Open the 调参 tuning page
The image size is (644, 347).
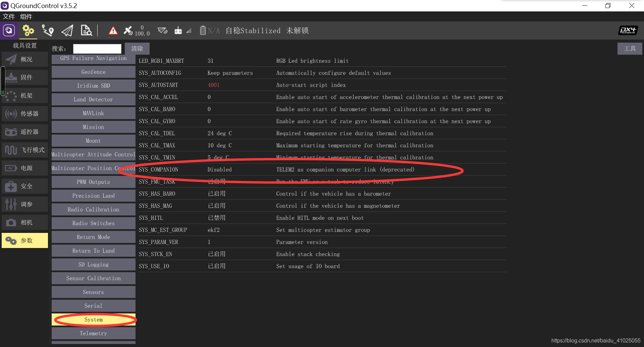pos(25,204)
